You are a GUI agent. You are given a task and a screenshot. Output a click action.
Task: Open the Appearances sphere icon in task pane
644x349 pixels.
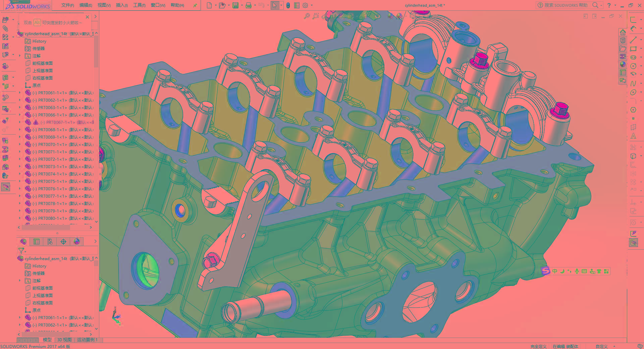tap(623, 64)
